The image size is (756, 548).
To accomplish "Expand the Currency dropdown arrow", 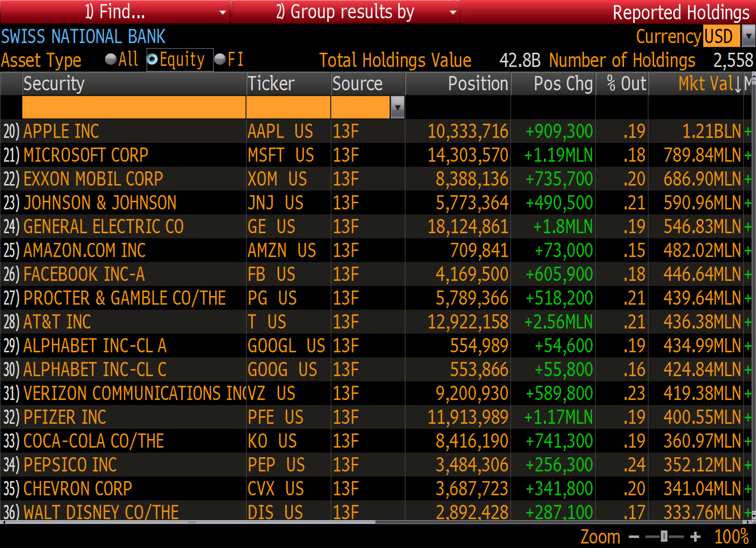I will 748,36.
